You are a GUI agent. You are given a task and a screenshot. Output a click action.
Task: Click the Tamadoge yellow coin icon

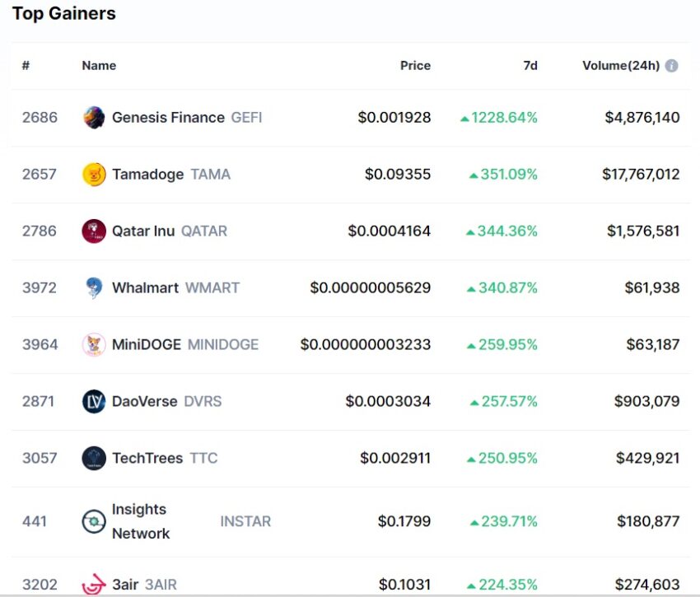pos(94,175)
